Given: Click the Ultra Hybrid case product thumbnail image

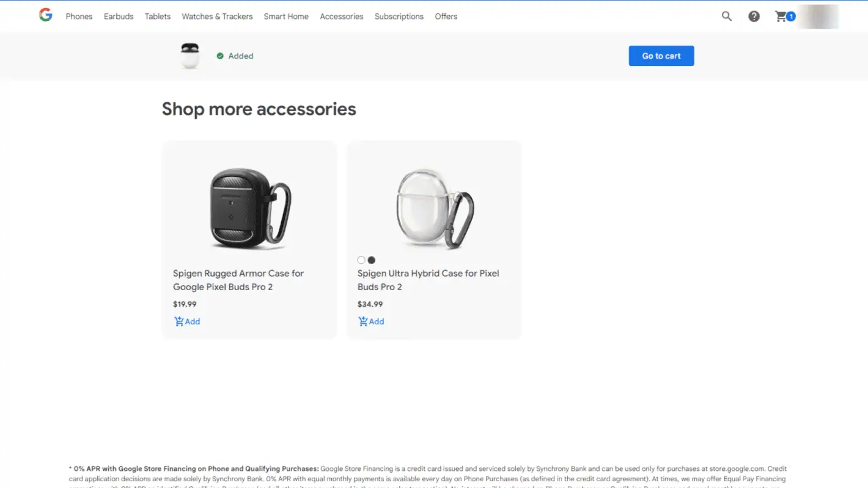Looking at the screenshot, I should pyautogui.click(x=434, y=205).
